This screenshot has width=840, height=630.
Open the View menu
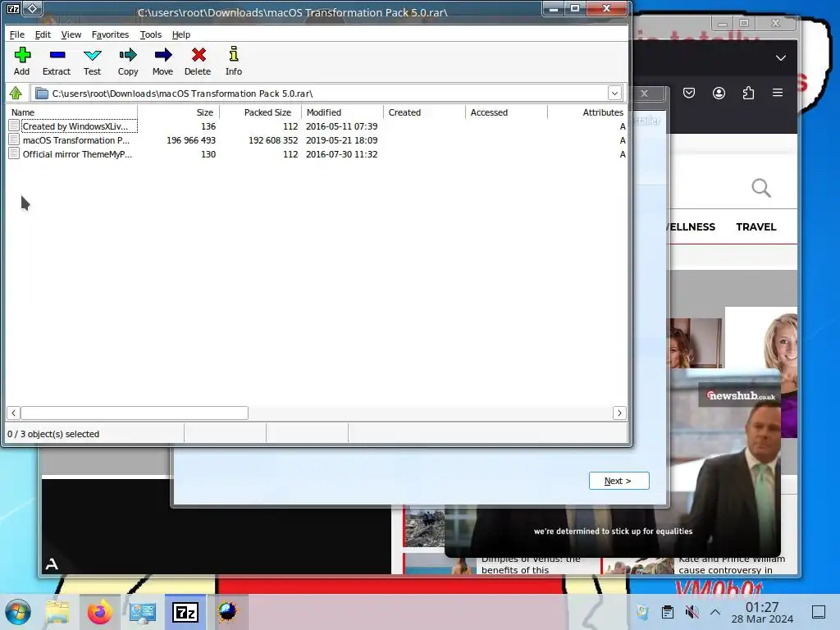(71, 34)
